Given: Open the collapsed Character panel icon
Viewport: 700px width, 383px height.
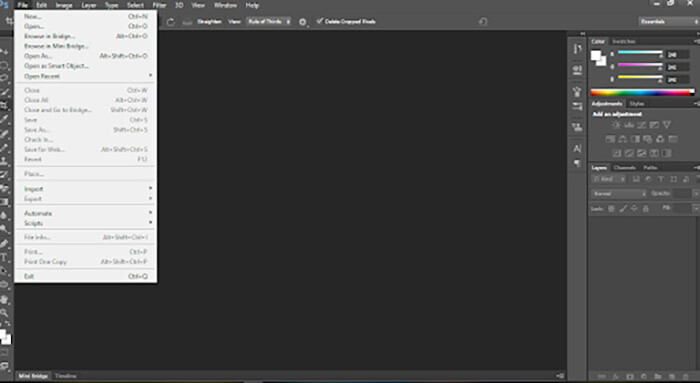Looking at the screenshot, I should tap(577, 149).
